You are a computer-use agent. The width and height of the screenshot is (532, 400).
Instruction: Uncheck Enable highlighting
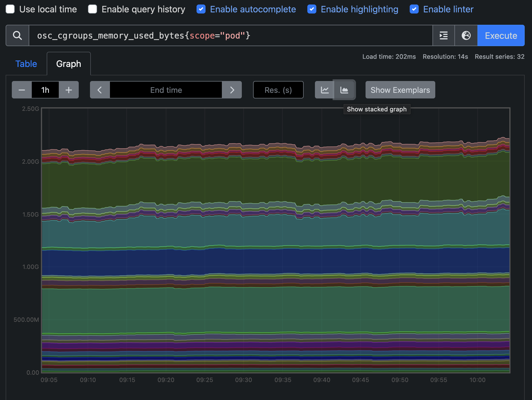tap(312, 9)
